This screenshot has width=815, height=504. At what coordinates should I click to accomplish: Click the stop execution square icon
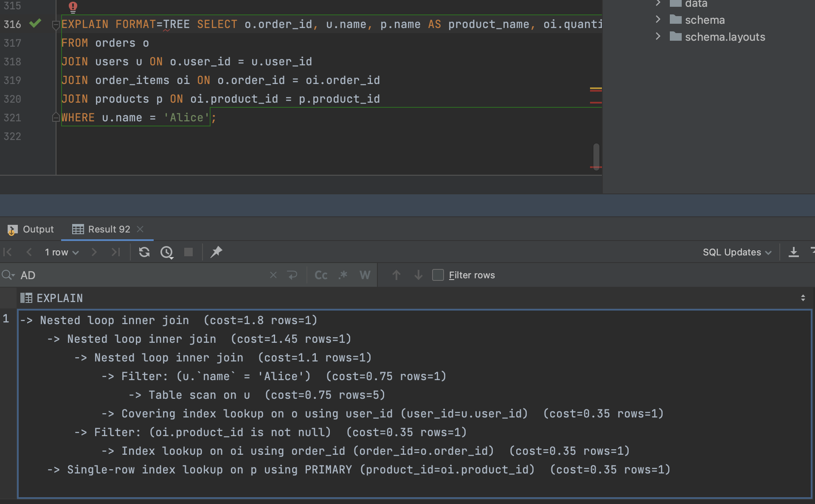(x=188, y=252)
